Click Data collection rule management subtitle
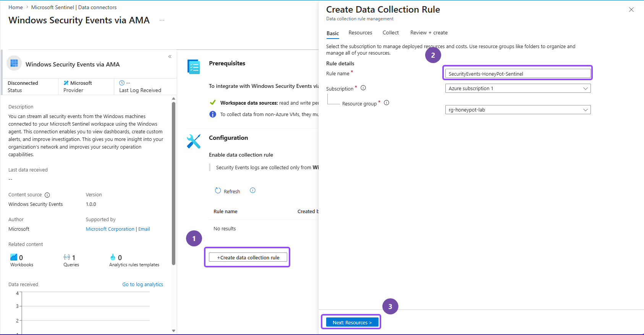The image size is (644, 335). (360, 19)
